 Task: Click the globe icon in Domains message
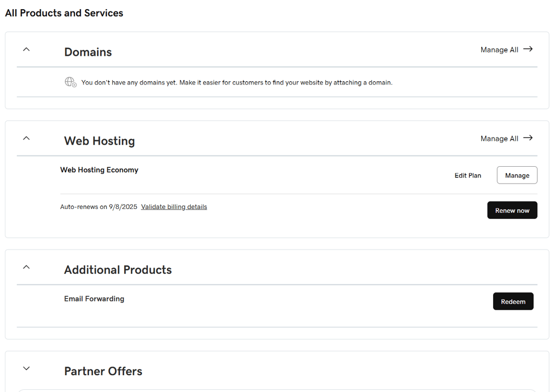pos(70,82)
